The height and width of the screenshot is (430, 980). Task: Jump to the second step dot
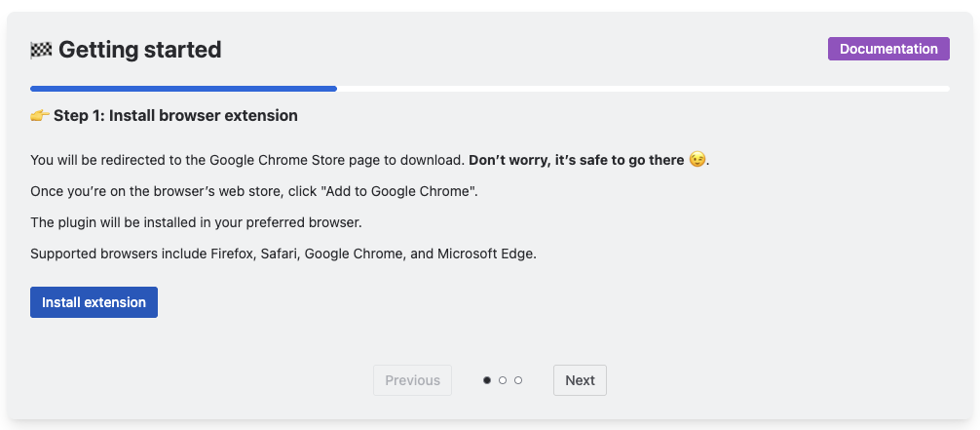[x=503, y=380]
